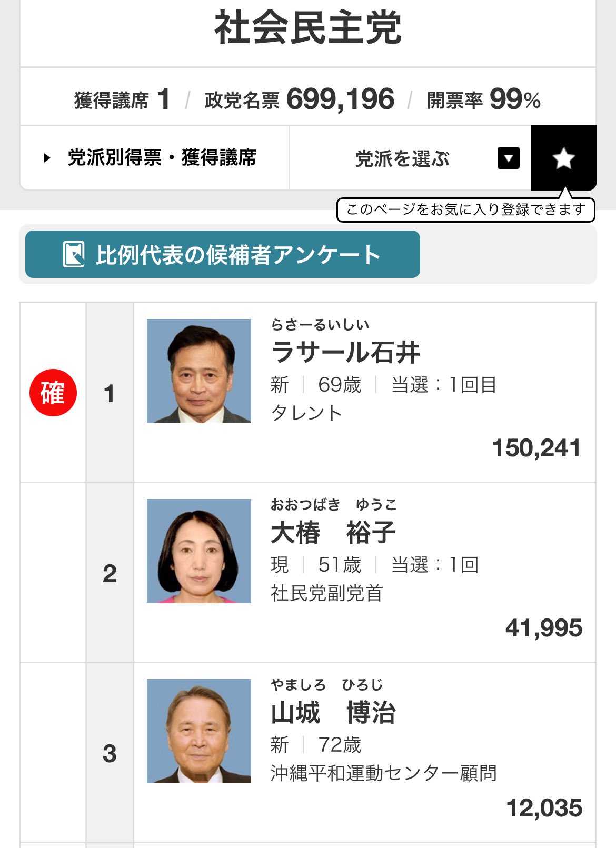616x848 pixels.
Task: Click the star favorite icon
Action: (563, 158)
